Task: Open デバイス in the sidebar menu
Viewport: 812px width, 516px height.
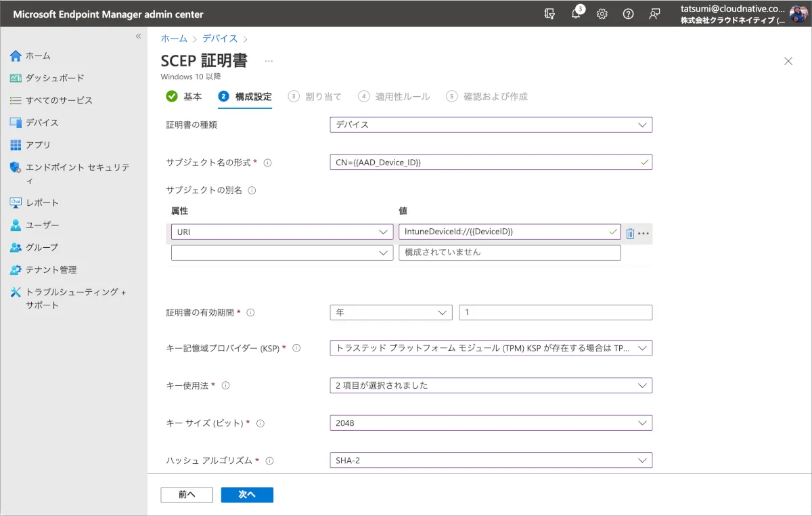Action: click(42, 123)
